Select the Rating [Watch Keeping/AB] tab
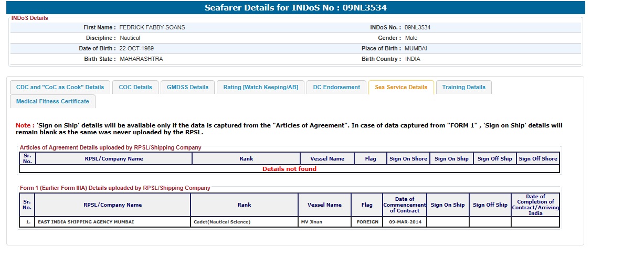 [x=260, y=88]
